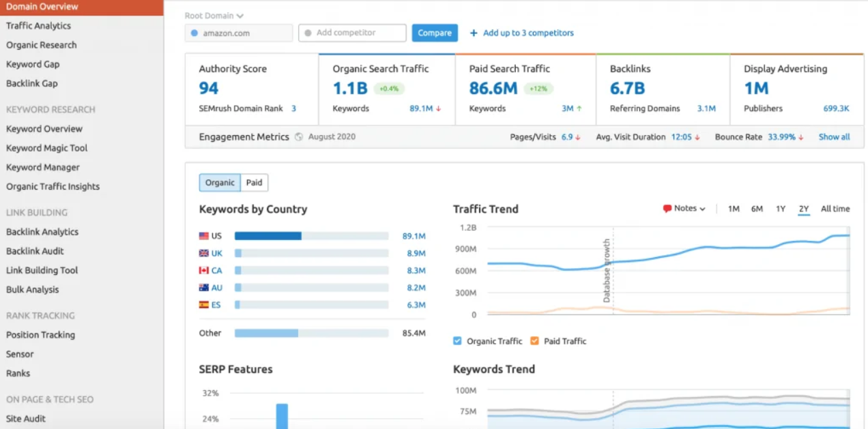This screenshot has width=868, height=429.
Task: Click the Backlinks 6.7B value
Action: (x=627, y=89)
